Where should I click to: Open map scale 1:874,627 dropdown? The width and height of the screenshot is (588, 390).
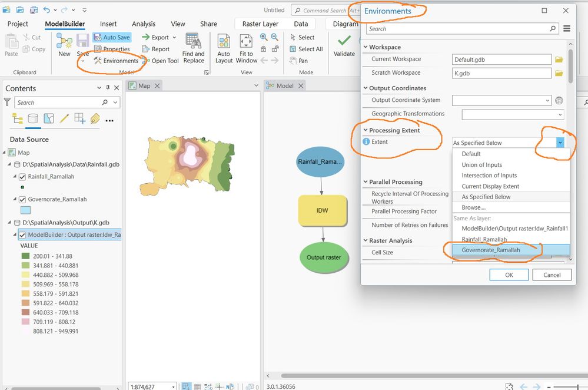click(173, 386)
